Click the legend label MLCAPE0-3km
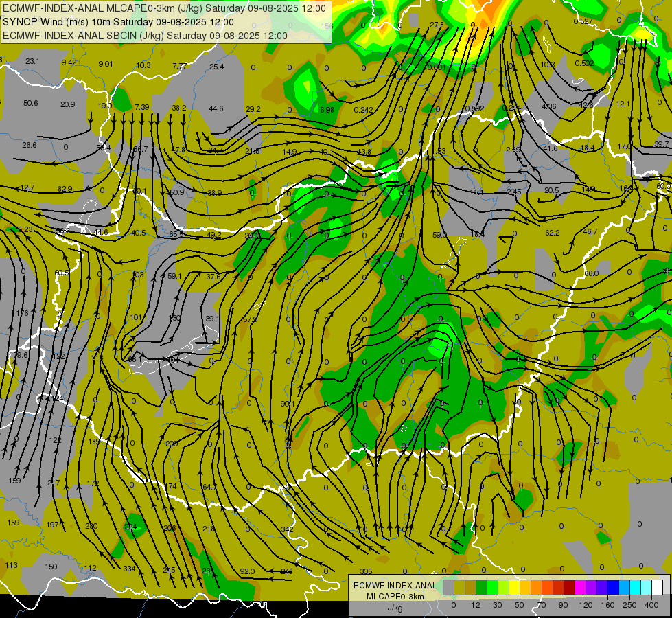The image size is (672, 618). tap(395, 597)
